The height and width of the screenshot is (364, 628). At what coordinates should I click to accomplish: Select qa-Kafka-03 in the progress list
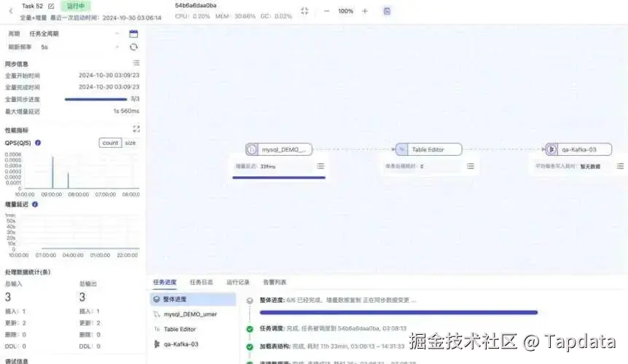193,344
